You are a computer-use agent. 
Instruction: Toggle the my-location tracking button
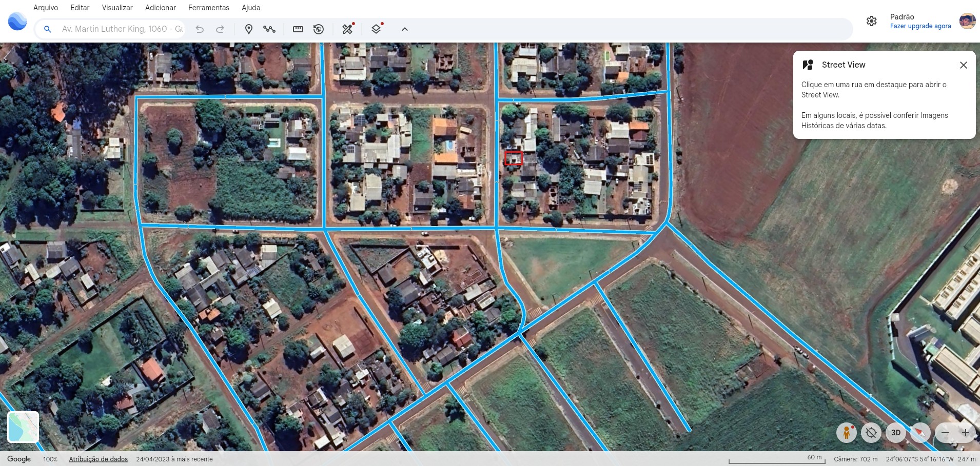coord(871,433)
